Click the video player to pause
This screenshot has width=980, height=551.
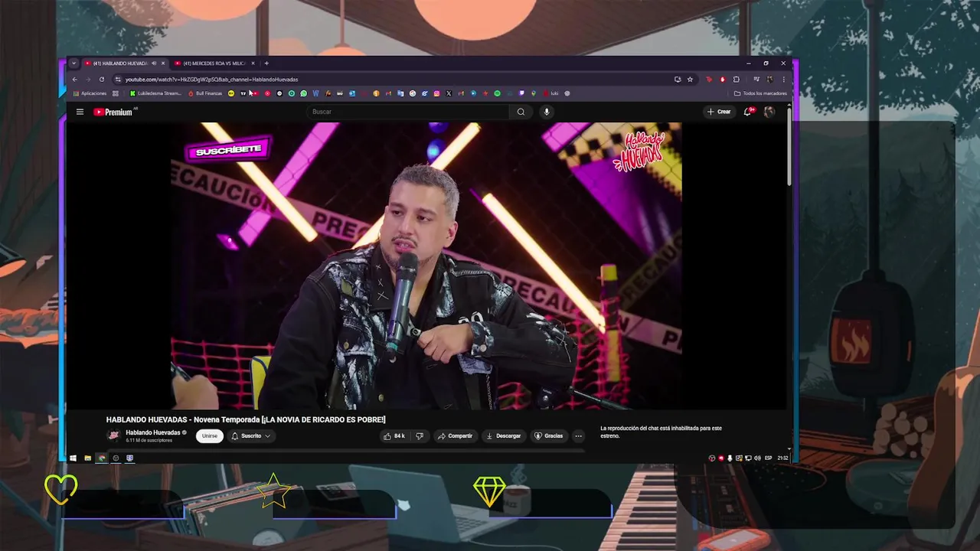click(x=426, y=266)
